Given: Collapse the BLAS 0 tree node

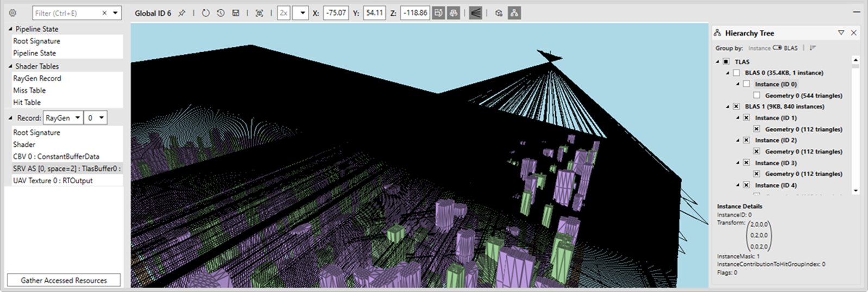Looking at the screenshot, I should point(728,73).
